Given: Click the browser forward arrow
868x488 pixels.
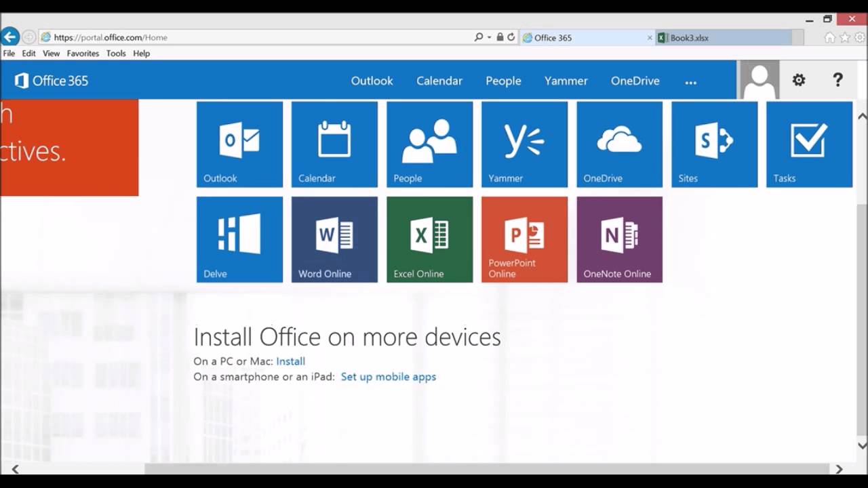Looking at the screenshot, I should (x=28, y=37).
